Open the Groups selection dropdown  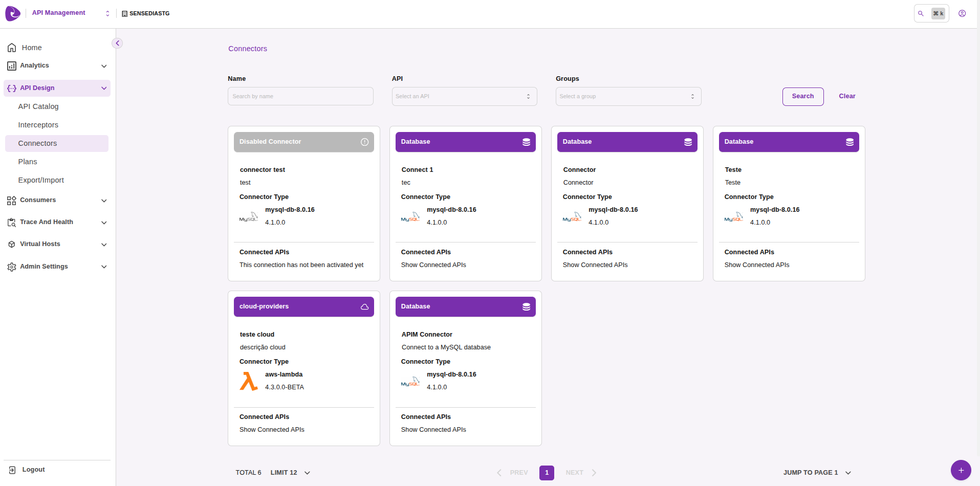click(x=628, y=96)
